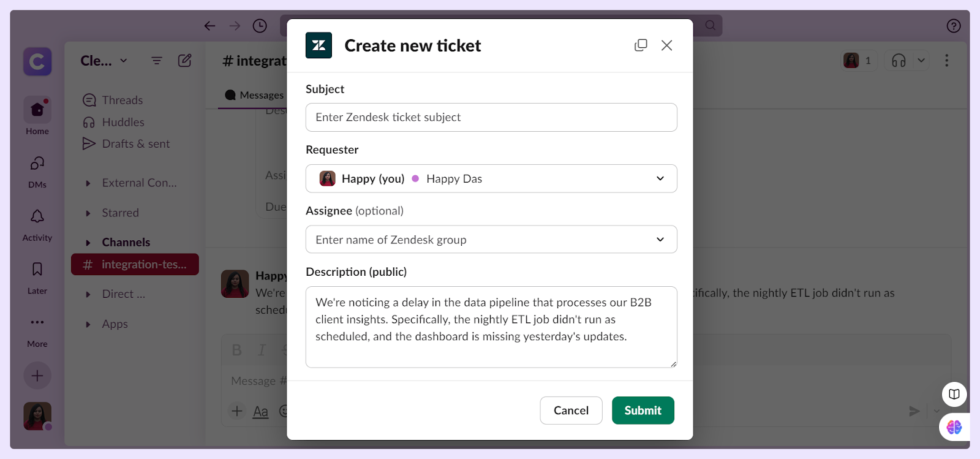Click the composer attach plus button
The width and height of the screenshot is (980, 459).
[237, 411]
